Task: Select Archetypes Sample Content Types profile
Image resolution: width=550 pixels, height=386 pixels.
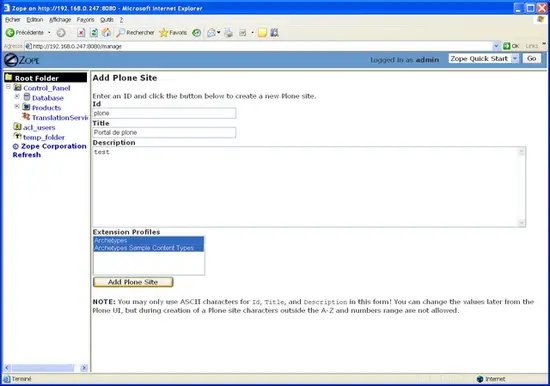Action: point(148,248)
